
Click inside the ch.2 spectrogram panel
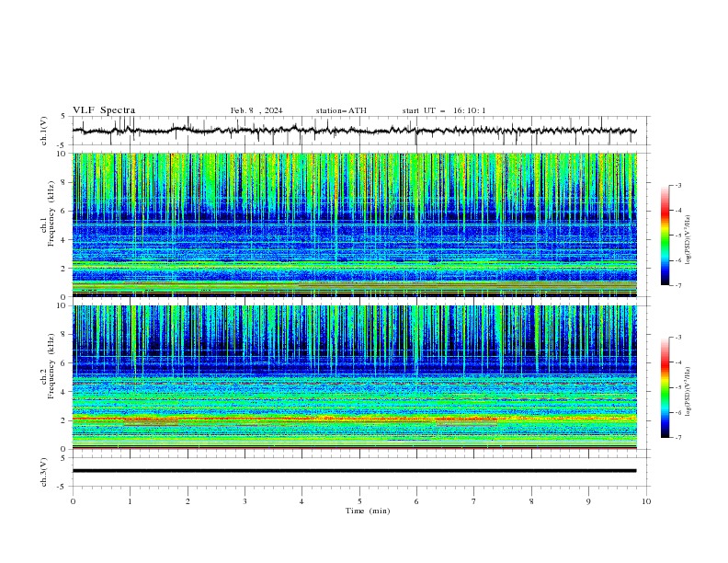[355, 377]
